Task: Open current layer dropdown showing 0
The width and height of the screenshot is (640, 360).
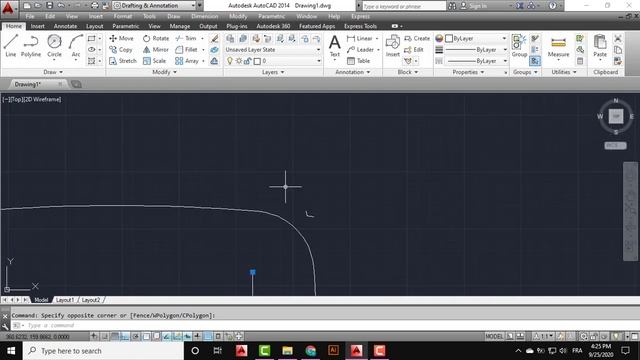Action: (x=273, y=61)
